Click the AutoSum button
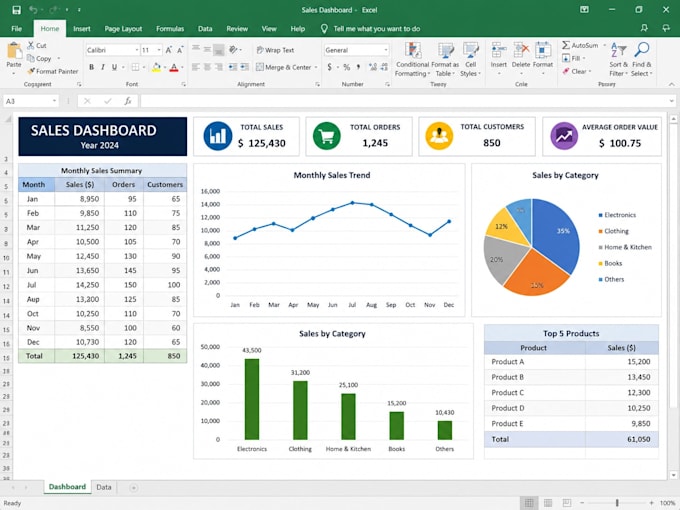680x510 pixels. tap(580, 45)
